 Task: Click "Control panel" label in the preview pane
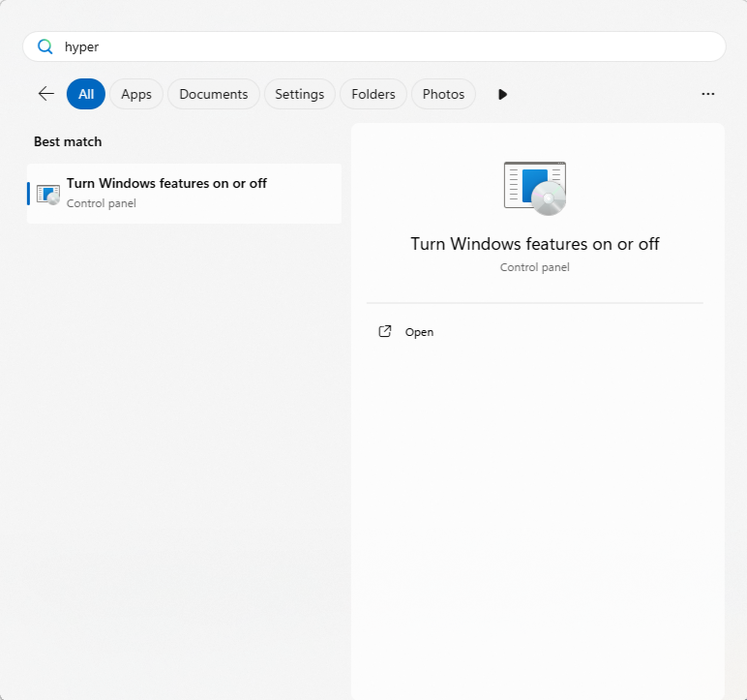pos(534,267)
